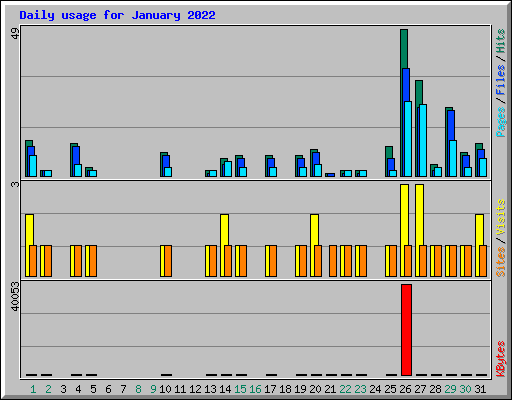The height and width of the screenshot is (400, 512).
Task: Click the day "7" x-axis label
Action: 123,389
